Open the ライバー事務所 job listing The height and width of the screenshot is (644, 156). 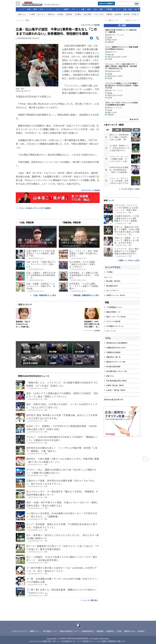pos(122,53)
